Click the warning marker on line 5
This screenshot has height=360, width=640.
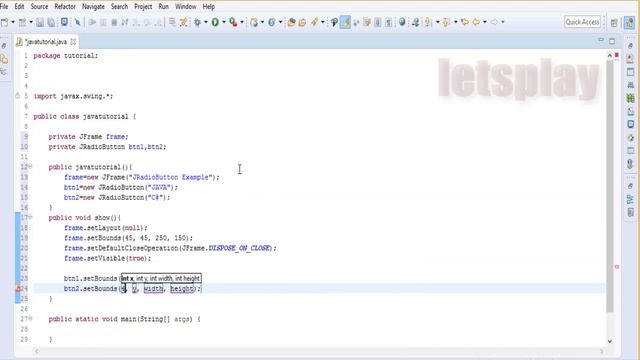click(17, 96)
